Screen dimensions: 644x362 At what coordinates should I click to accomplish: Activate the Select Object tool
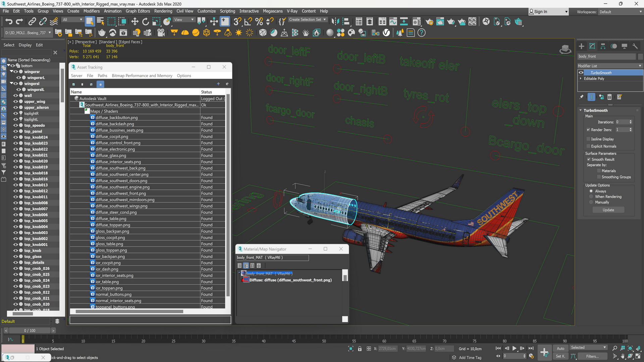[x=90, y=22]
